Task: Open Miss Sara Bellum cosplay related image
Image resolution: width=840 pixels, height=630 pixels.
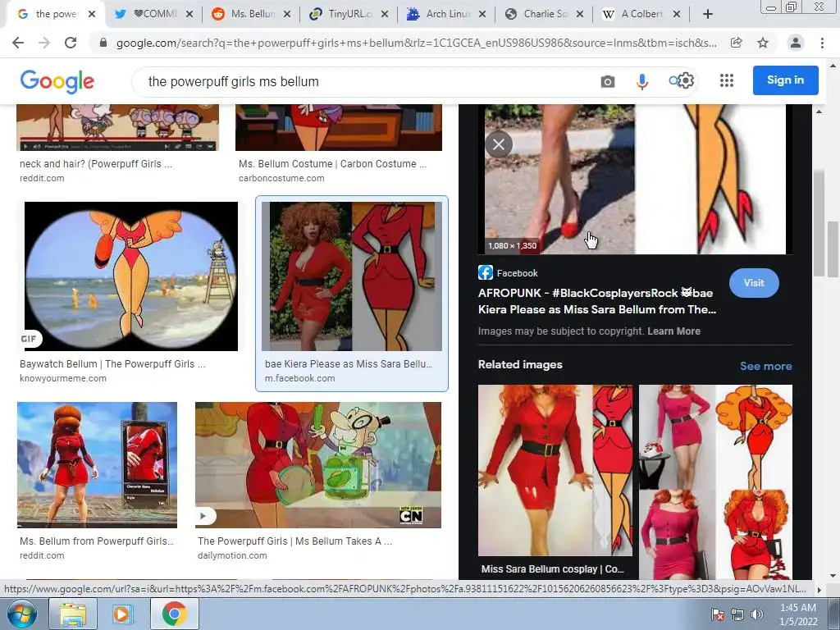Action: [555, 470]
